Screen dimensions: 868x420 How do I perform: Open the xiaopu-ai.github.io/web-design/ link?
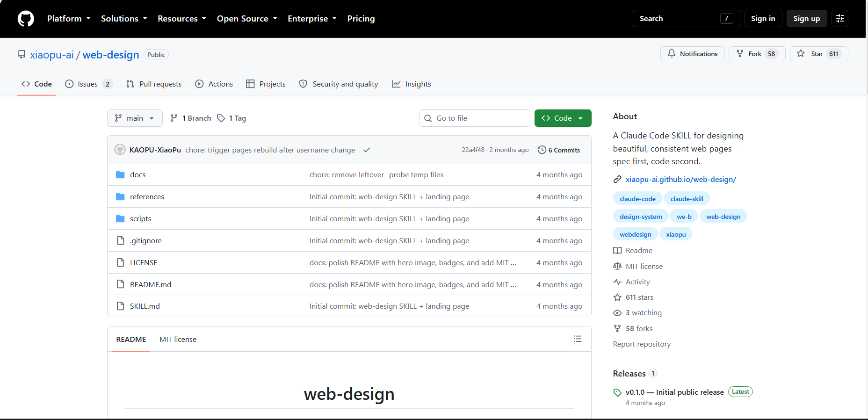point(681,180)
